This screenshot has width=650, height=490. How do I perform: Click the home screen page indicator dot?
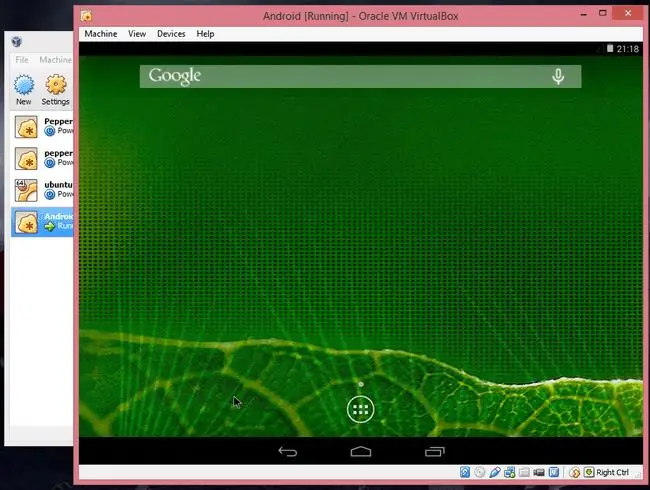pyautogui.click(x=361, y=384)
